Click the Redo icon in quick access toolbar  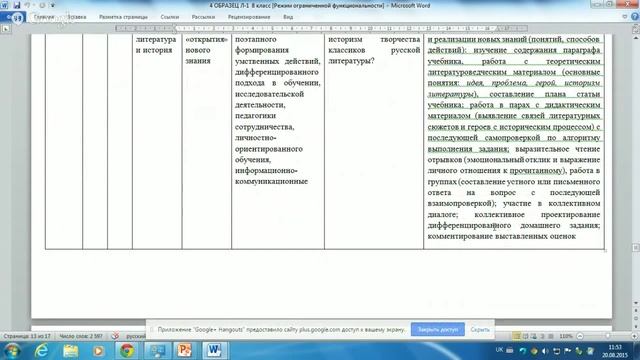tap(42, 5)
